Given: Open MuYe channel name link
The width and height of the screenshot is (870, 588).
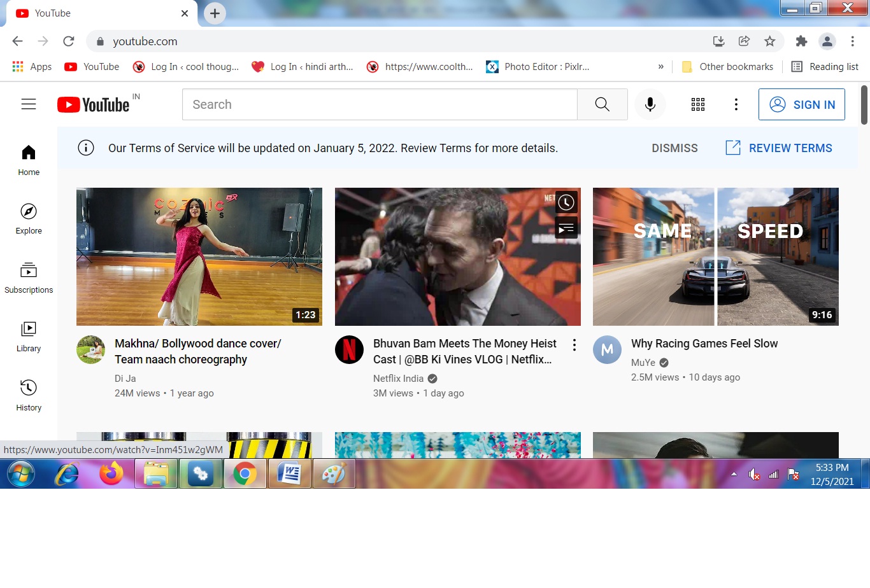Looking at the screenshot, I should 643,363.
